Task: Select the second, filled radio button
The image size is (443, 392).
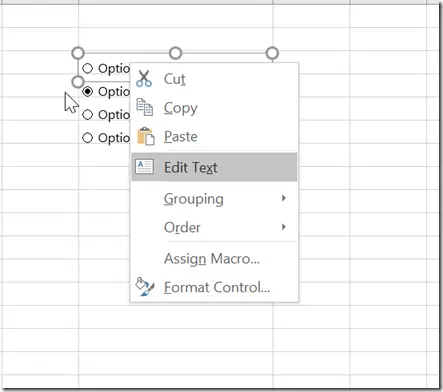Action: (x=87, y=91)
